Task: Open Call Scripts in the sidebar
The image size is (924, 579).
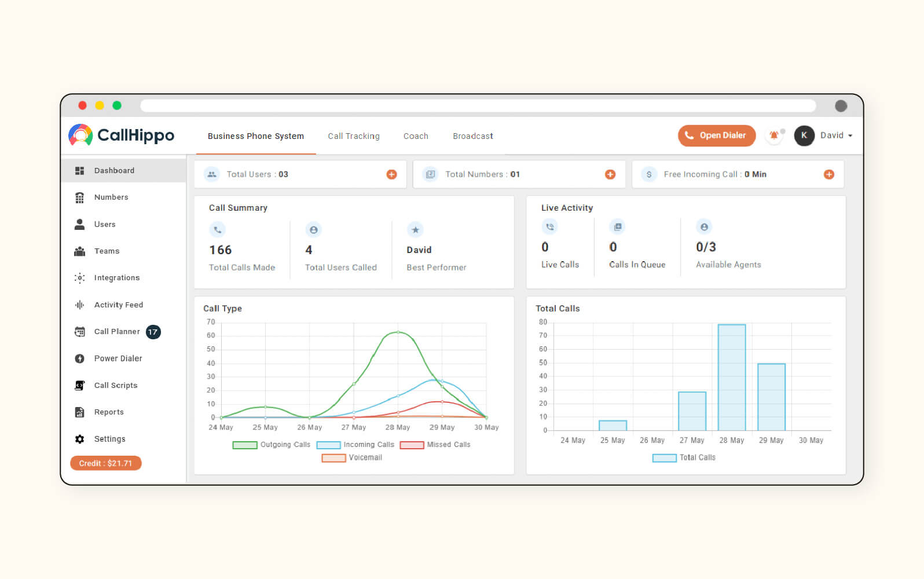Action: pyautogui.click(x=123, y=386)
